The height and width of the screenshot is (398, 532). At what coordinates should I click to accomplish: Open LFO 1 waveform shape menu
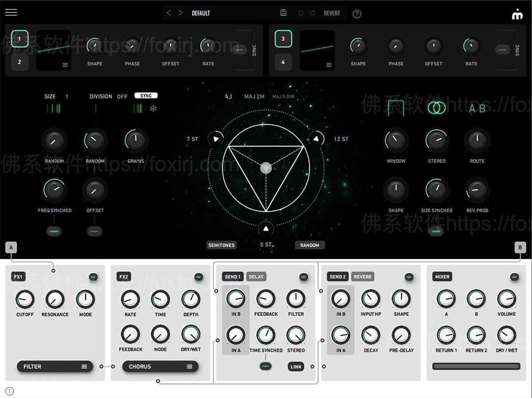tap(65, 65)
